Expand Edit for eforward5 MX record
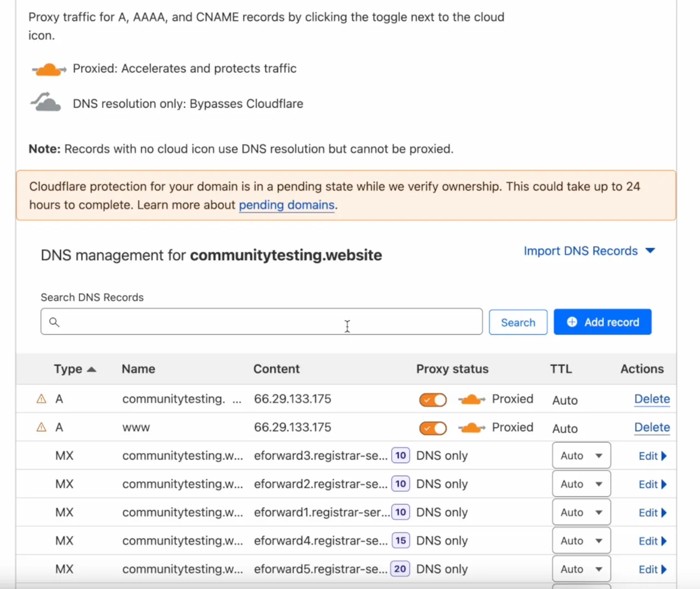The height and width of the screenshot is (589, 700). pos(653,570)
